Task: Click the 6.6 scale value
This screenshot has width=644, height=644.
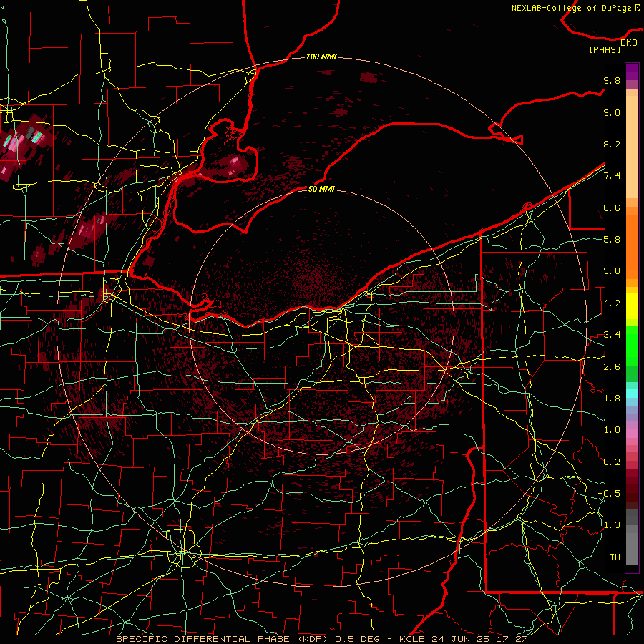Action: [612, 208]
